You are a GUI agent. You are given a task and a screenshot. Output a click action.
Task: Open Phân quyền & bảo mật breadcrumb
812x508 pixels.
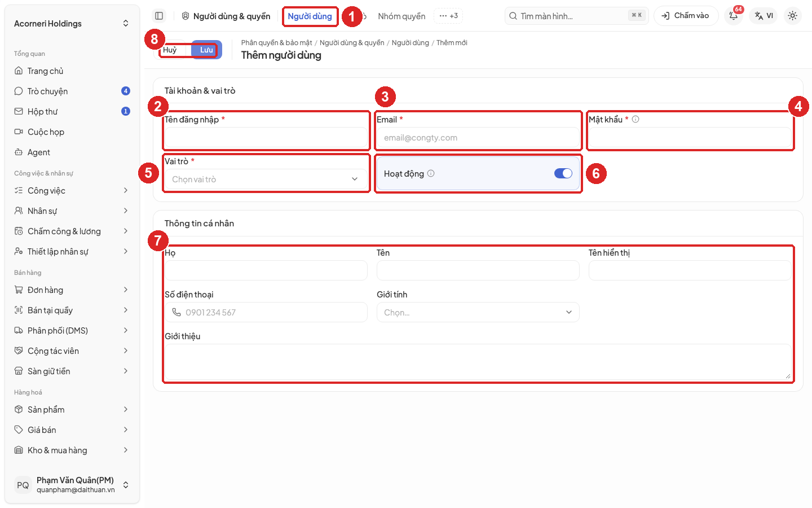coord(276,43)
